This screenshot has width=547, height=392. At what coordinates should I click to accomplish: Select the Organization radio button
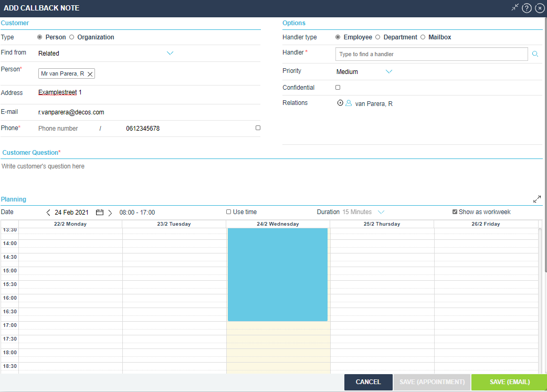(72, 37)
